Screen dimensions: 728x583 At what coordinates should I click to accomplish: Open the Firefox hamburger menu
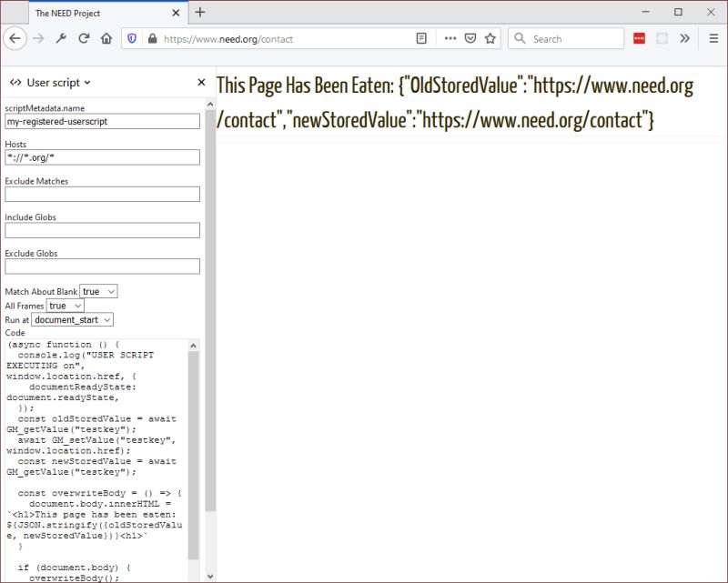coord(713,39)
